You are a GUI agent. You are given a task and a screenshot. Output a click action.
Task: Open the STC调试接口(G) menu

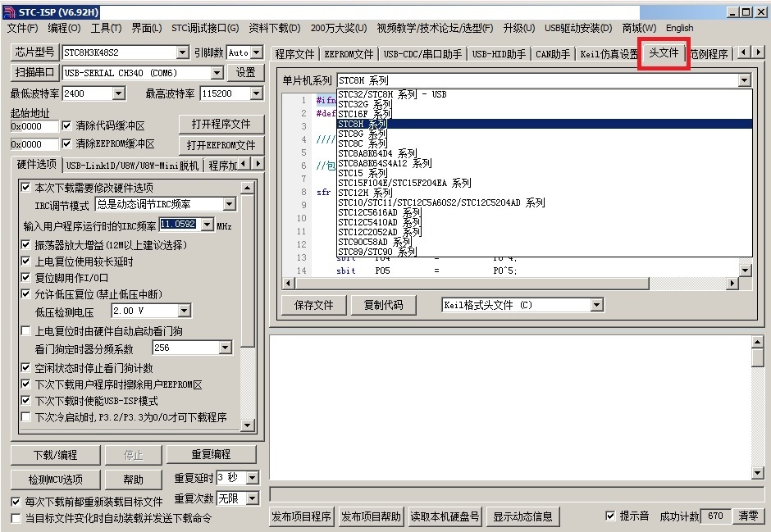click(x=205, y=28)
